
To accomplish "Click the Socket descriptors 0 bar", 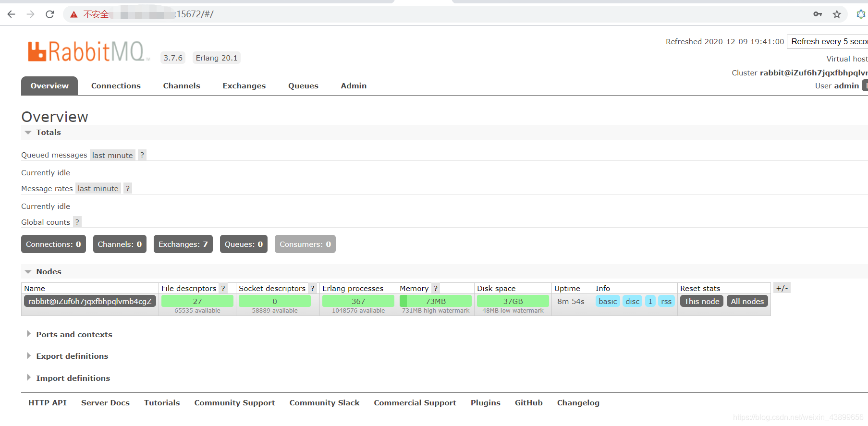I will (275, 301).
